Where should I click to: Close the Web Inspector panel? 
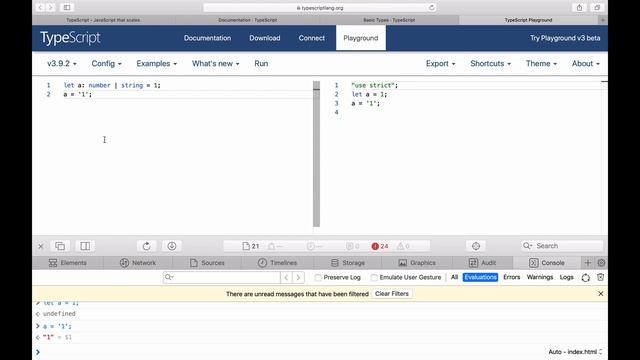click(40, 246)
